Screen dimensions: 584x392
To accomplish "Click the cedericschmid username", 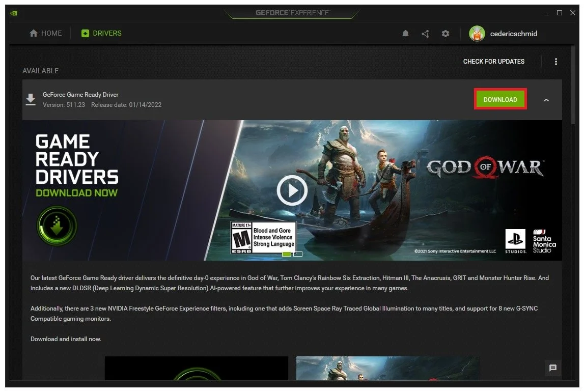I will point(514,34).
